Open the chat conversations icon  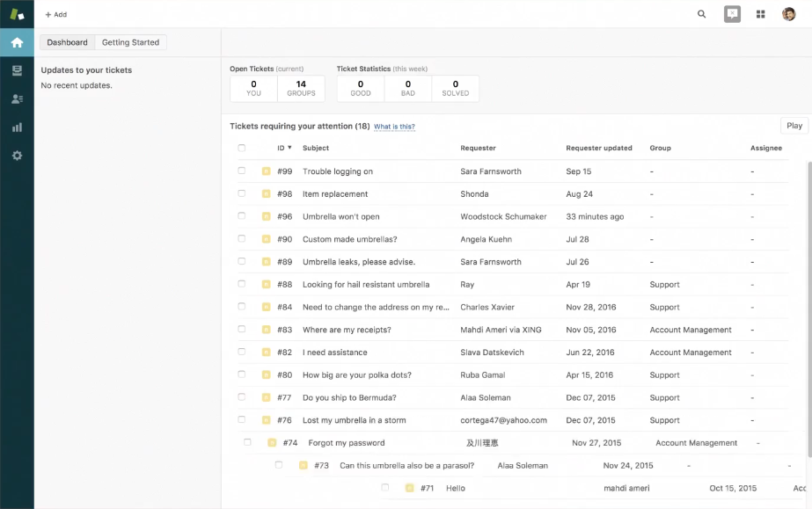(x=732, y=14)
